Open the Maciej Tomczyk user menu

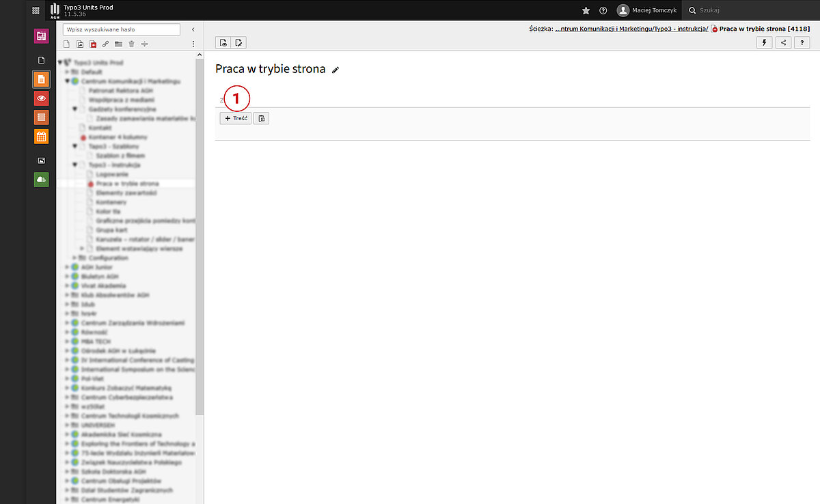[x=647, y=11]
